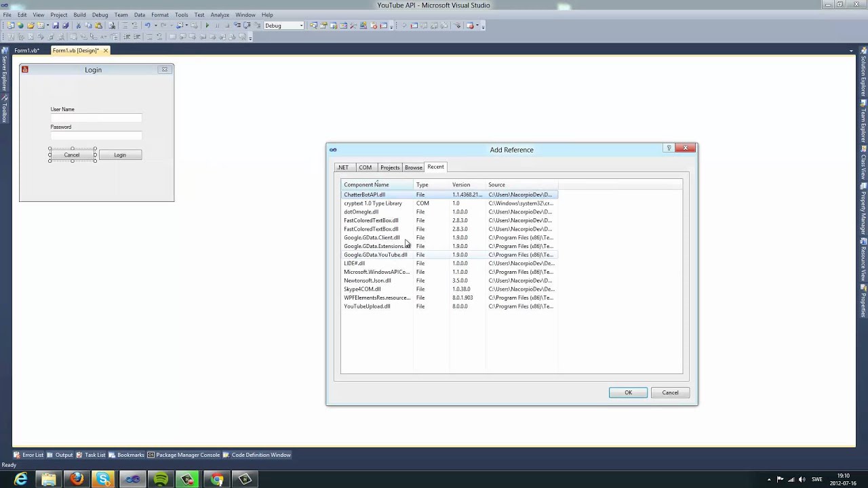
Task: Start debugging with the green play icon
Action: pyautogui.click(x=208, y=26)
